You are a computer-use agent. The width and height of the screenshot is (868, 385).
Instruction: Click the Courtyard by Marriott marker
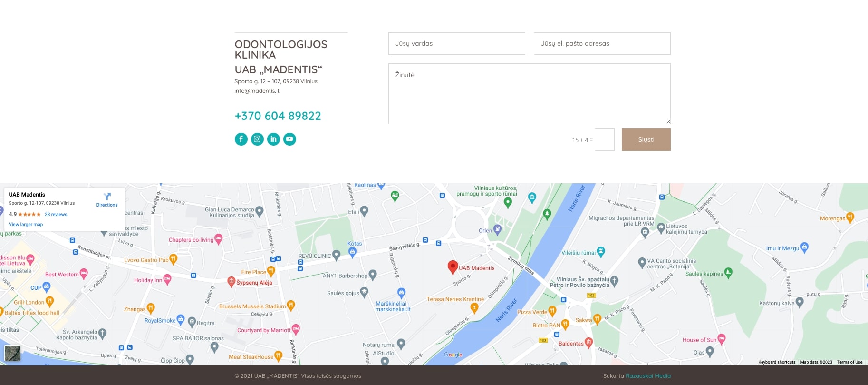296,329
